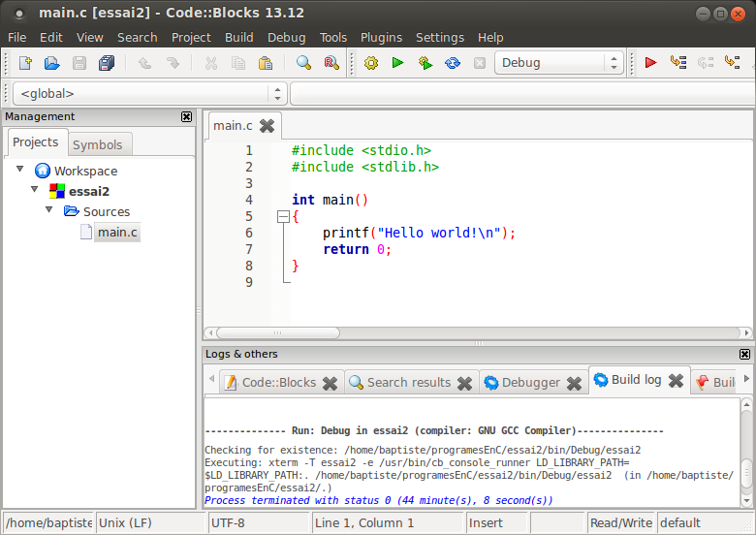Click the Rebuild icon with blue arrows

tap(452, 63)
